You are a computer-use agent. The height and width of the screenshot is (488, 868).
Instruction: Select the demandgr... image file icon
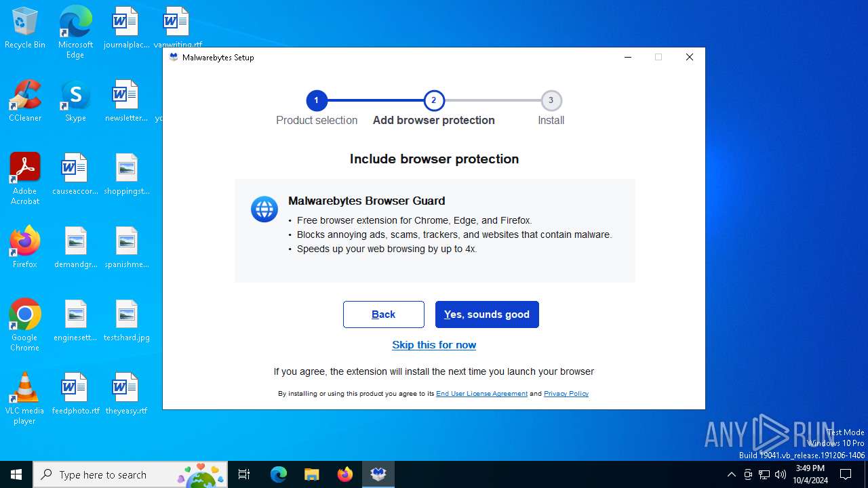(75, 247)
